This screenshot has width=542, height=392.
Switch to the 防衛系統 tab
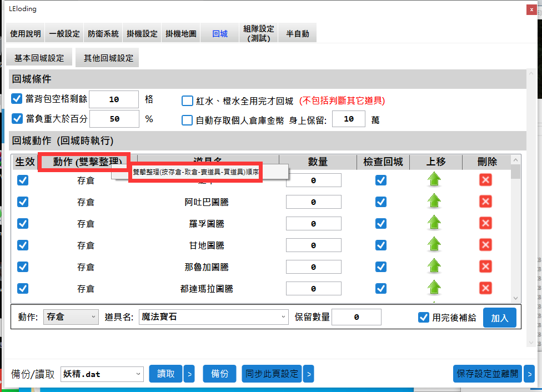103,33
